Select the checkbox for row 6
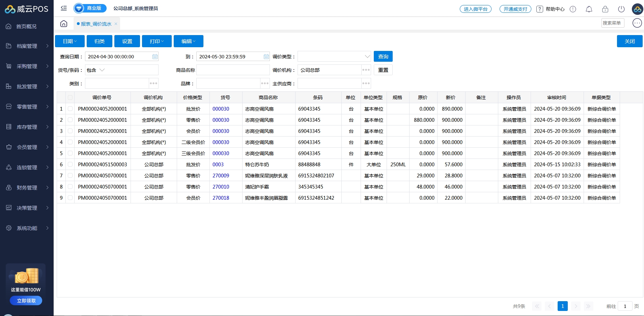The image size is (644, 316). click(70, 164)
